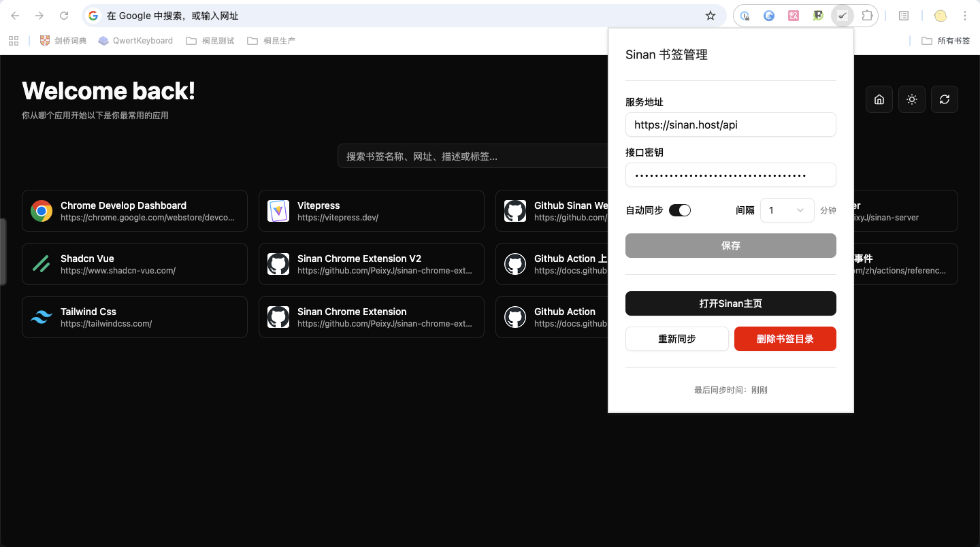Click the Vitepress logo icon
This screenshot has width=980, height=547.
point(278,211)
